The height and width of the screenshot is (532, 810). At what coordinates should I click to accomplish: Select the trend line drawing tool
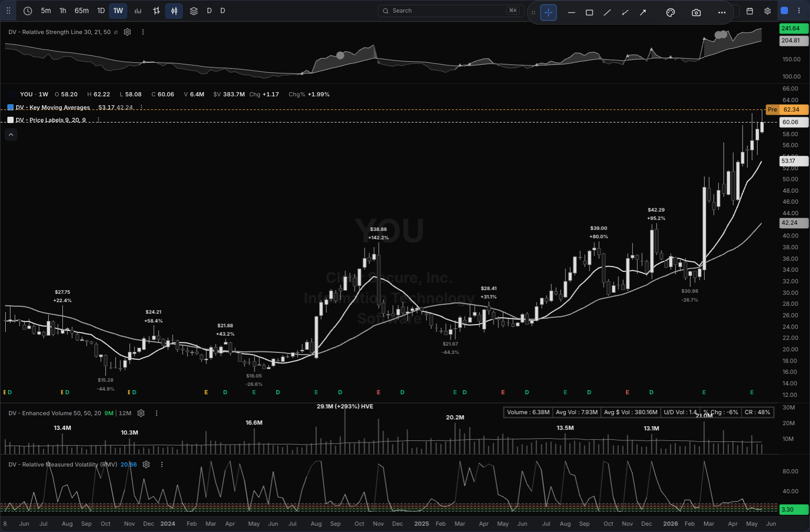607,12
